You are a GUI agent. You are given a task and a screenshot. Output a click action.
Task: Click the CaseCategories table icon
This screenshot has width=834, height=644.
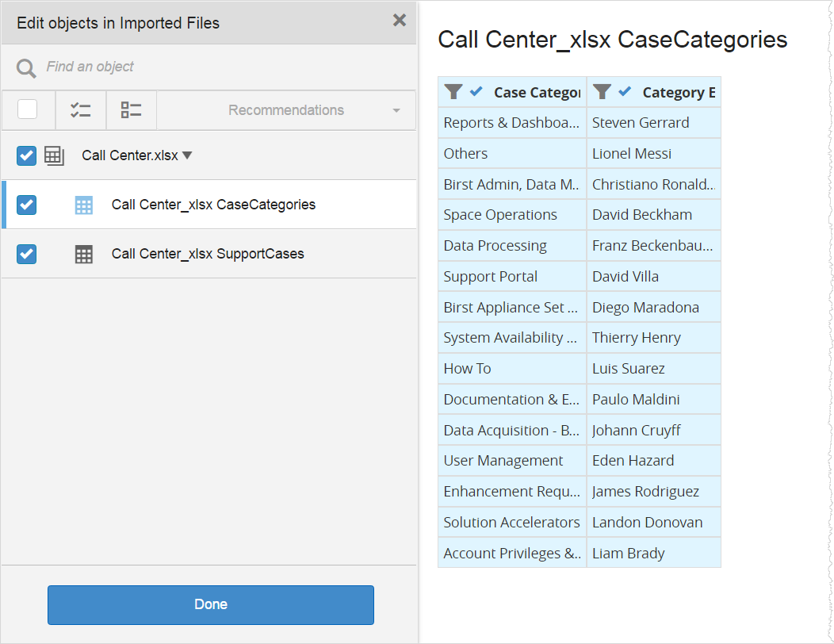83,205
